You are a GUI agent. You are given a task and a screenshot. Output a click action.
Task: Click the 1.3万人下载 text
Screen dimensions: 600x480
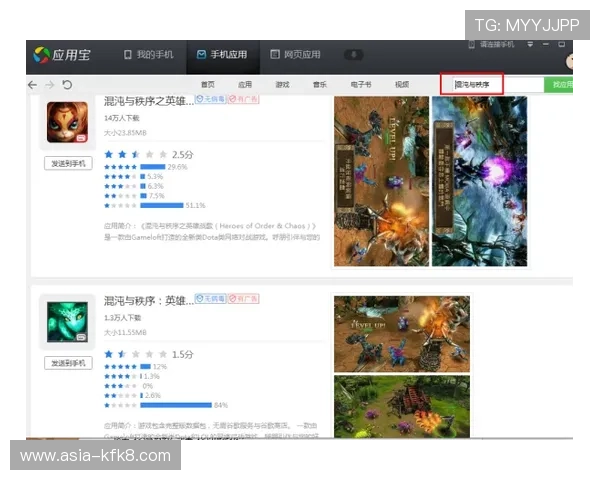(122, 318)
